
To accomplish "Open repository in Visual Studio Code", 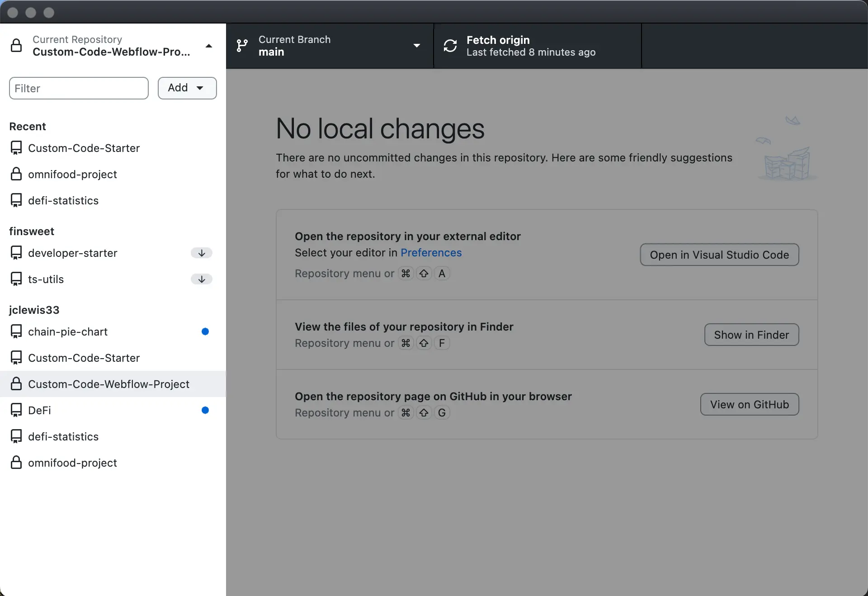I will pyautogui.click(x=719, y=254).
